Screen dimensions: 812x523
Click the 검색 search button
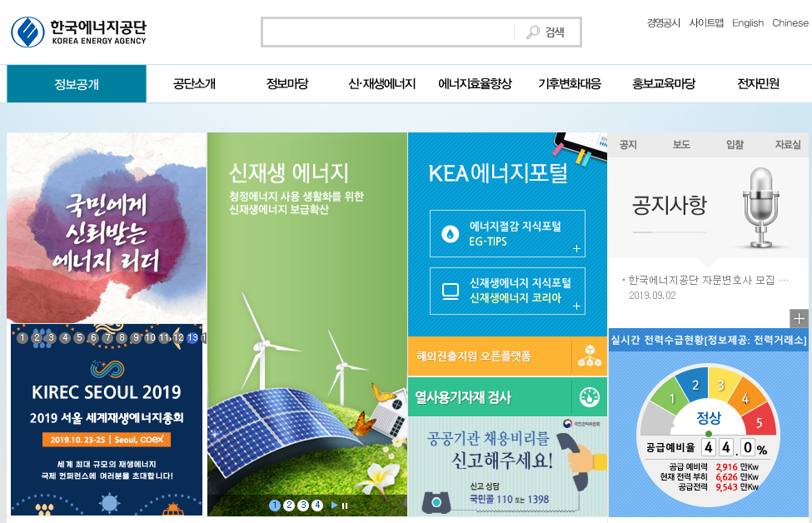(547, 32)
